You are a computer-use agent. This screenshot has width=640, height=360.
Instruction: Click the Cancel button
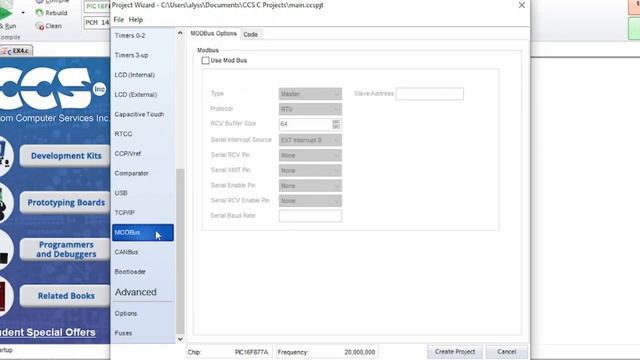507,351
